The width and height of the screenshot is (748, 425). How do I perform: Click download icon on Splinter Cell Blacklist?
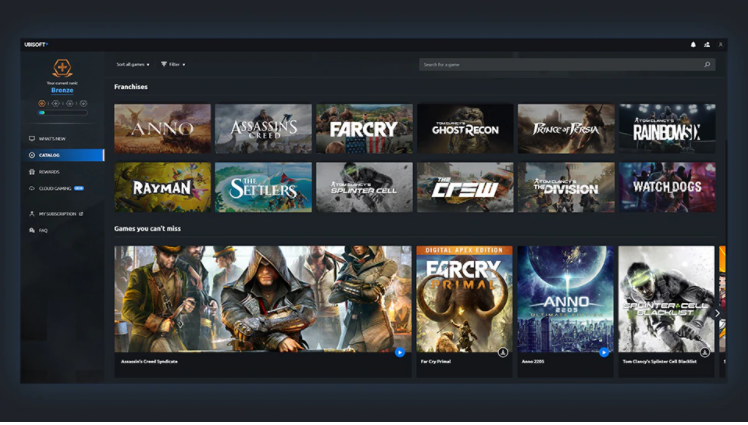(x=705, y=352)
